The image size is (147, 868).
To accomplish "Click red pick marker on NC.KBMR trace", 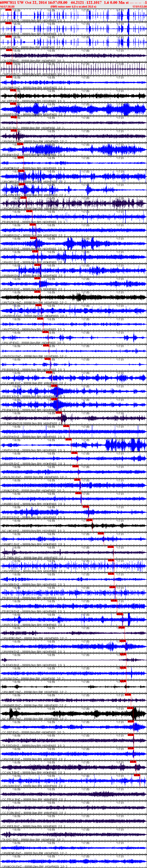I will tap(130, 708).
